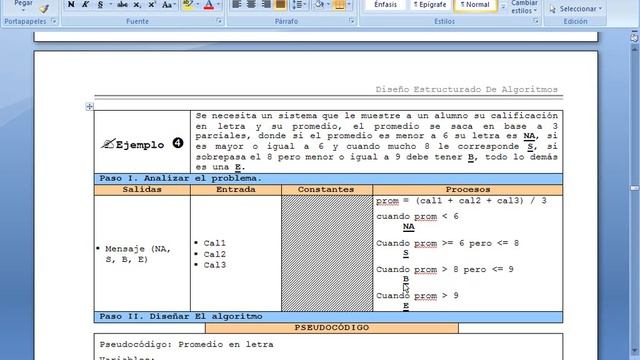Open line spacing options
Image resolution: width=640 pixels, height=360 pixels.
(x=299, y=4)
